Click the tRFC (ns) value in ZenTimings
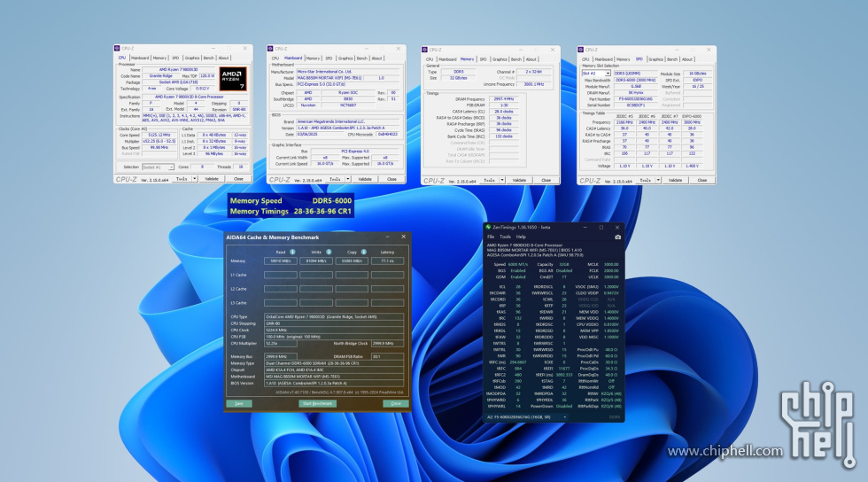The image size is (868, 482). 517,362
